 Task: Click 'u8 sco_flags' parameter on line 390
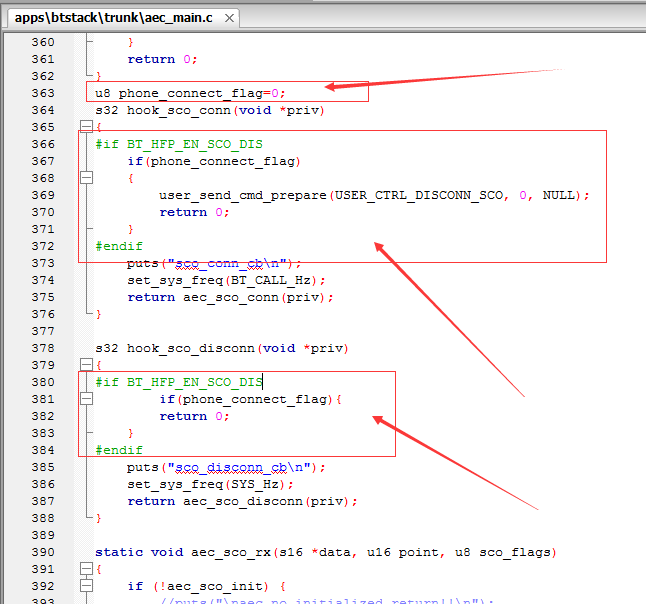pyautogui.click(x=503, y=552)
